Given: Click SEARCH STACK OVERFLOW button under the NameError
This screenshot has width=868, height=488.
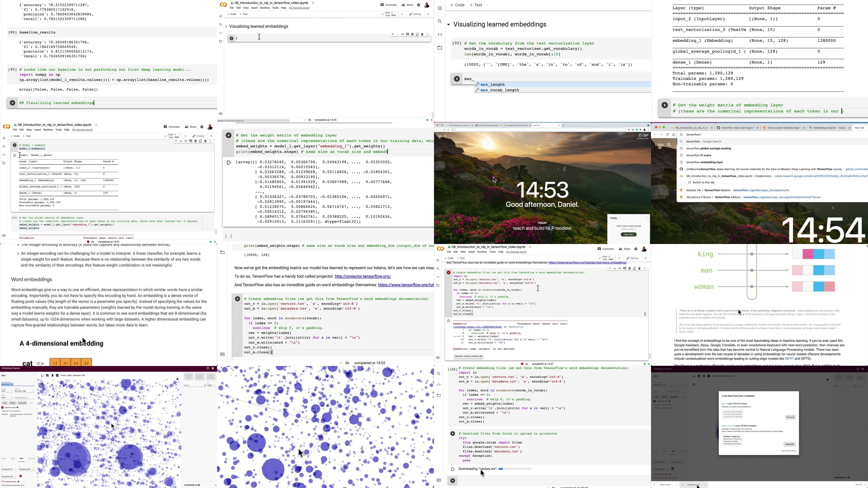Looking at the screenshot, I should click(468, 356).
